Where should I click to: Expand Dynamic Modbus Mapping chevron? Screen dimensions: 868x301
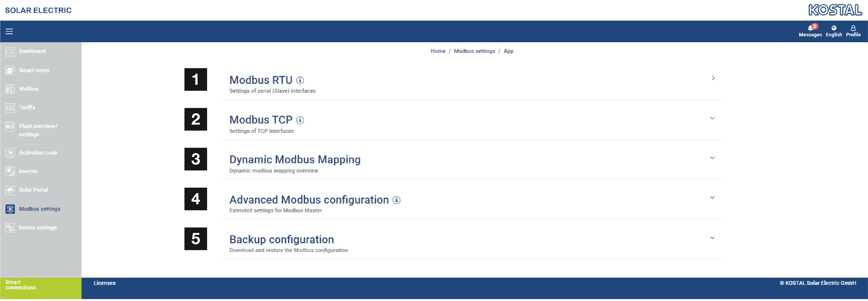pyautogui.click(x=712, y=158)
